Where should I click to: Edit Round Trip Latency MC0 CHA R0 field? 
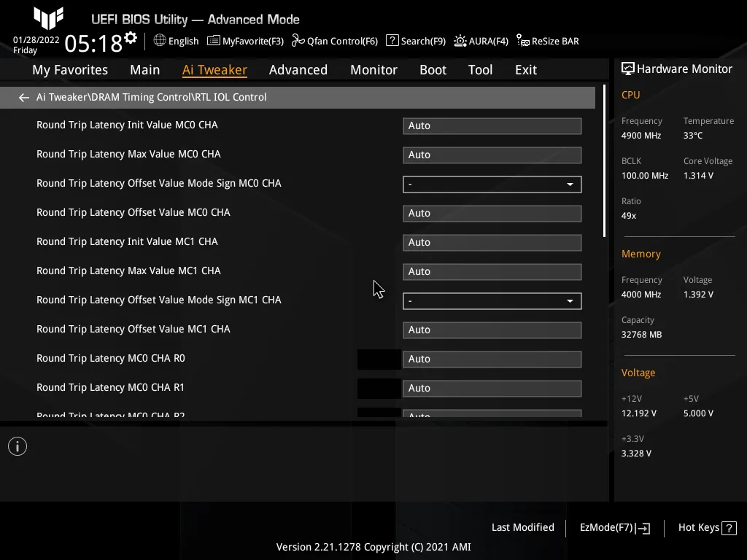(492, 359)
